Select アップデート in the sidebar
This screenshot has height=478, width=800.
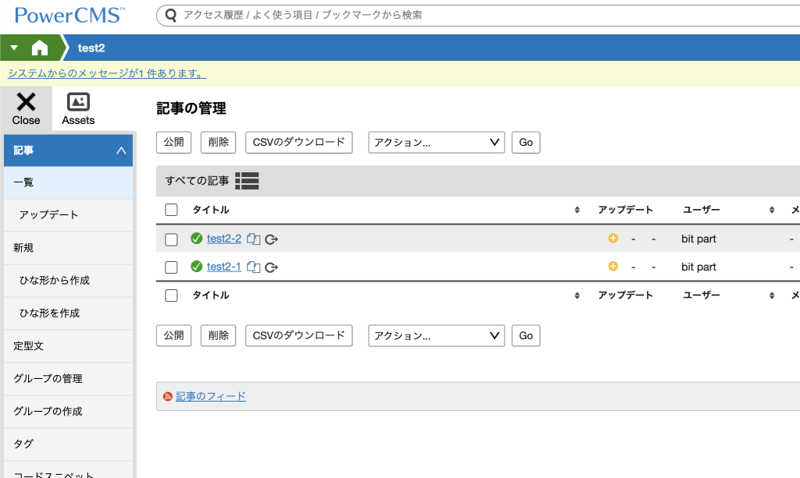tap(68, 215)
